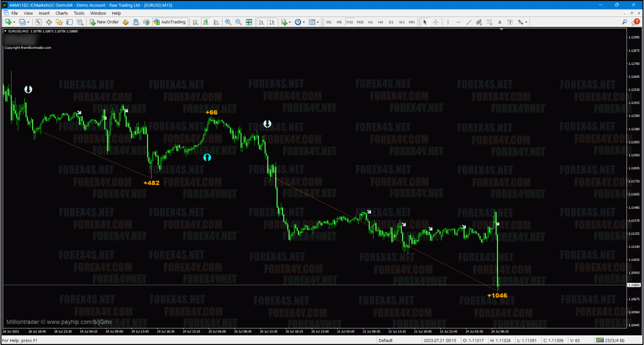The image size is (644, 345).
Task: Expand the chart templates dropdown
Action: (314, 22)
